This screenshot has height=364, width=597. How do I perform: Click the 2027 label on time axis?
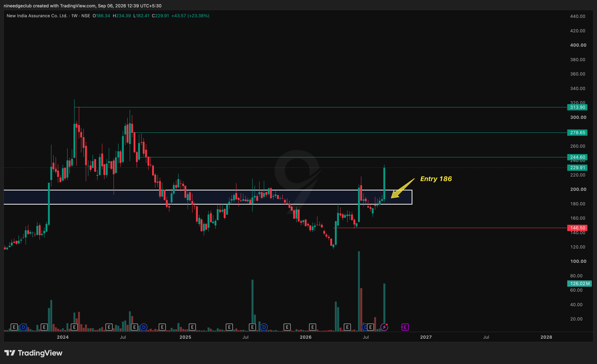coord(426,337)
